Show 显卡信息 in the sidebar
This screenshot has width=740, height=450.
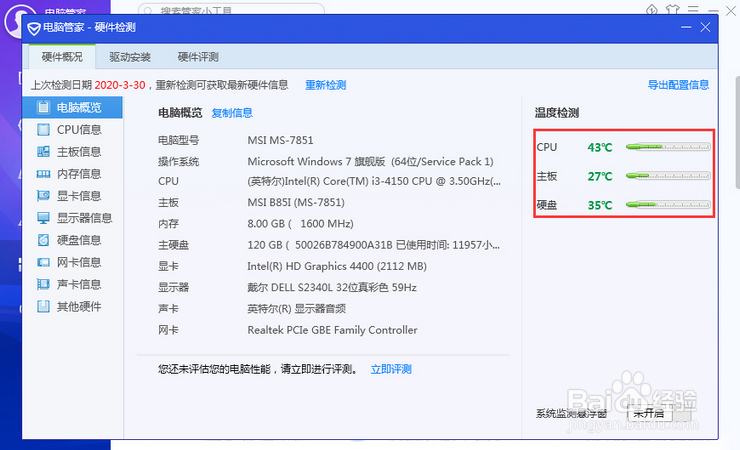coord(72,196)
